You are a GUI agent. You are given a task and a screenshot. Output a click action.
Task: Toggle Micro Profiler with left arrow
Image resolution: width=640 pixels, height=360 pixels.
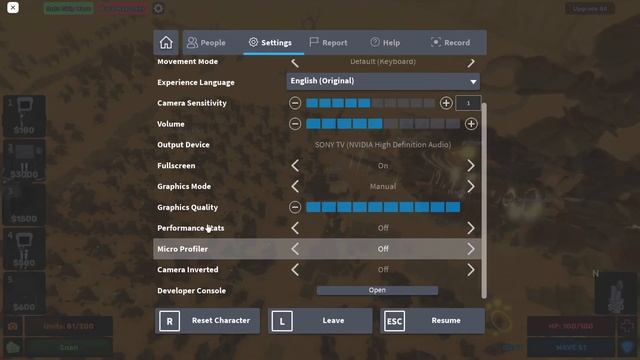coord(295,249)
